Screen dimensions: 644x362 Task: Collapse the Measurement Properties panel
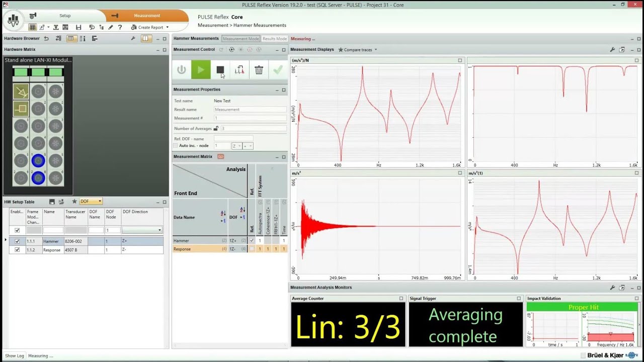[x=277, y=90]
